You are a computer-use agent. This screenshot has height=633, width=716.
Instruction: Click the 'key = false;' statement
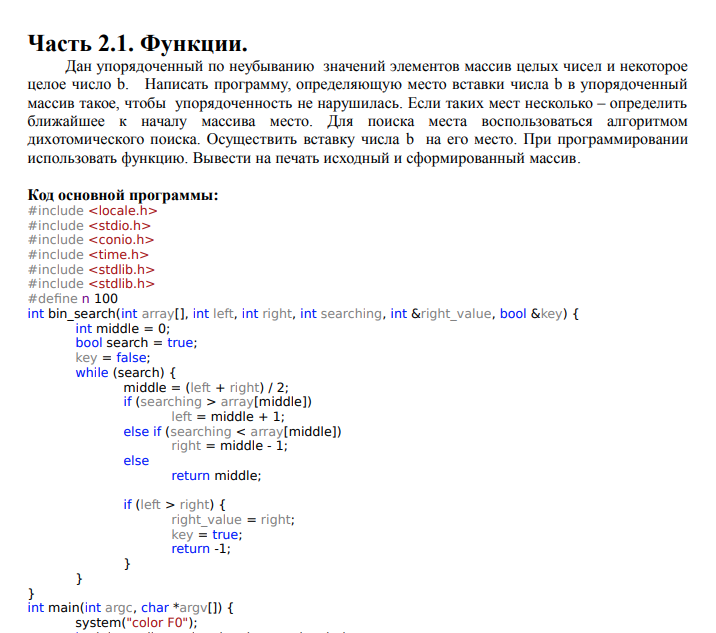coord(113,358)
